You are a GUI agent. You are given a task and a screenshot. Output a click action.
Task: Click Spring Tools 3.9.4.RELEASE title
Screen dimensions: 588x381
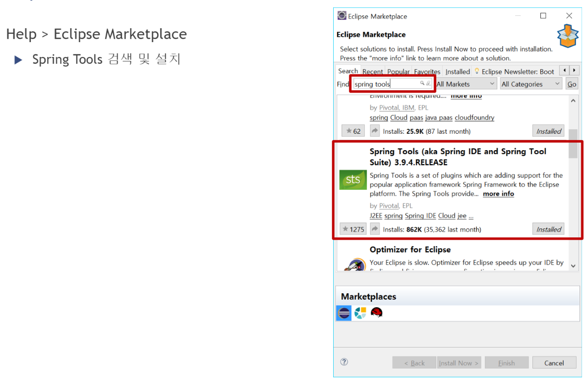(x=458, y=157)
